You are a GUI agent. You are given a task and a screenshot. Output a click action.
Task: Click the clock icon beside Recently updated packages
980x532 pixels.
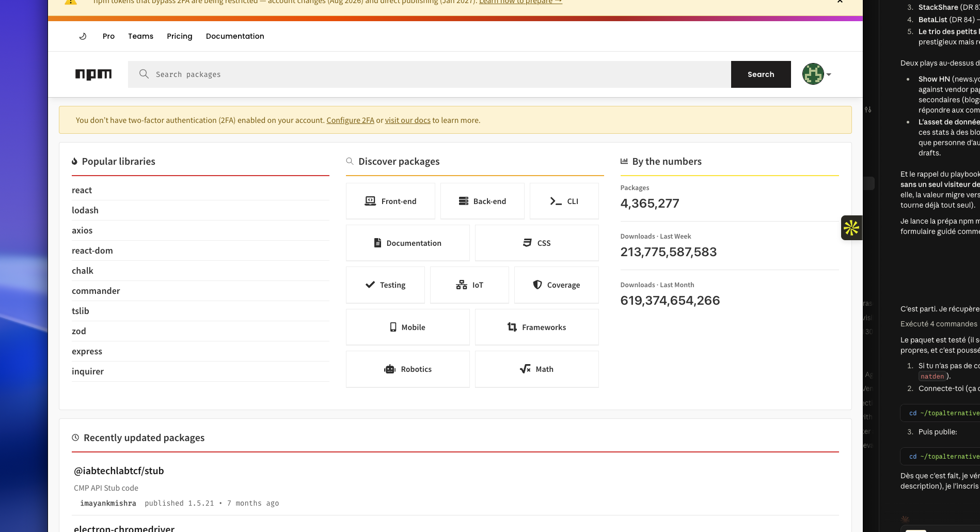(x=75, y=437)
